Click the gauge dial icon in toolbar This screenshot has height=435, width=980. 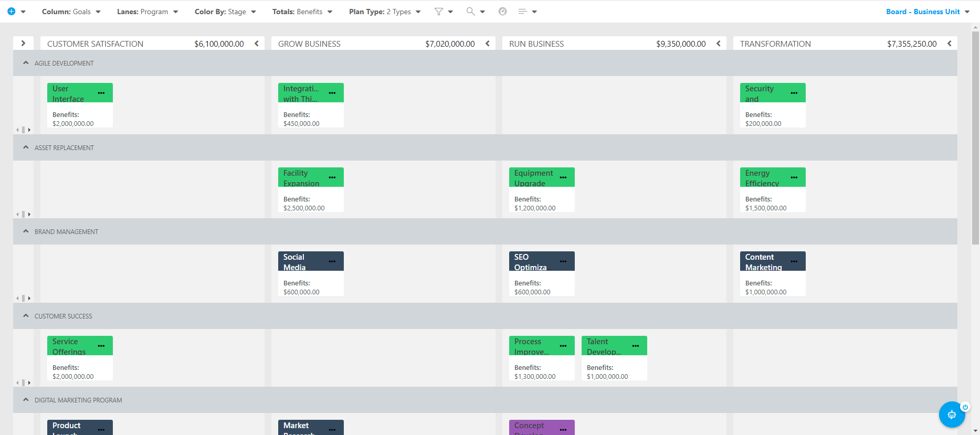502,12
